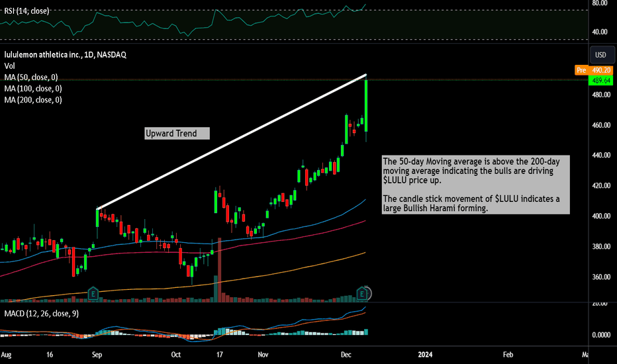This screenshot has height=364, width=617.
Task: Click the 16 date label on time axis
Action: (50, 355)
